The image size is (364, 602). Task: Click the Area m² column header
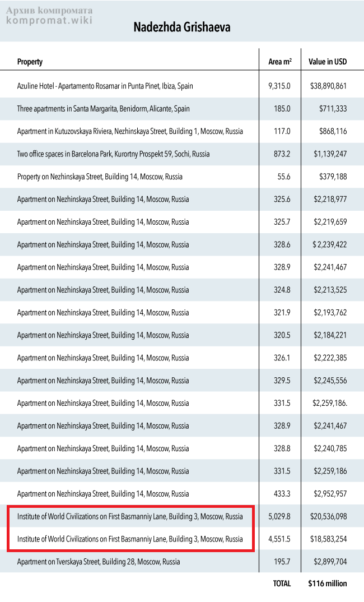pyautogui.click(x=279, y=62)
